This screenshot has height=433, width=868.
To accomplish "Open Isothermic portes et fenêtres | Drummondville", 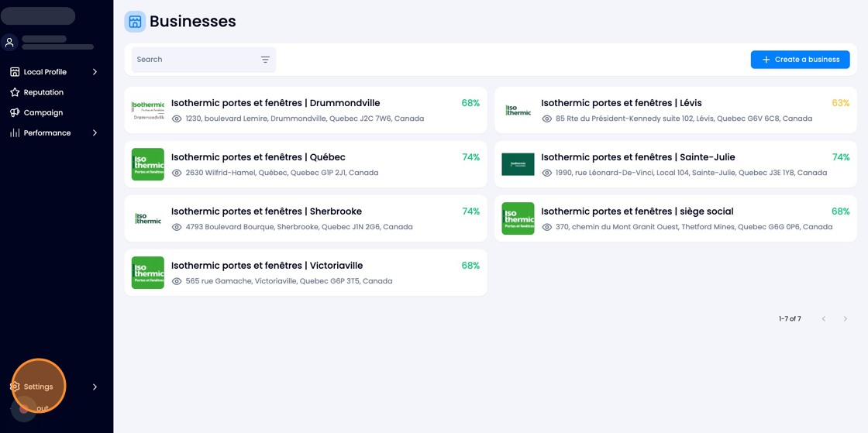I will click(276, 104).
